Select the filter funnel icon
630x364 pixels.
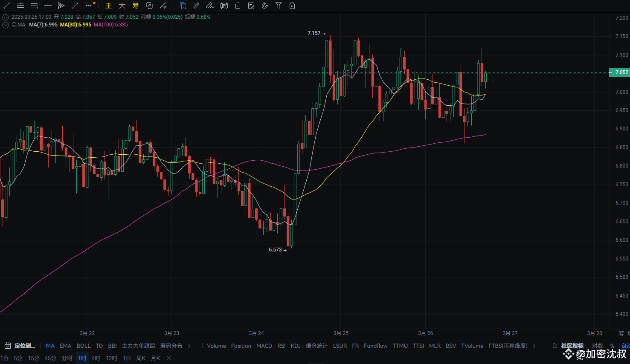(279, 6)
